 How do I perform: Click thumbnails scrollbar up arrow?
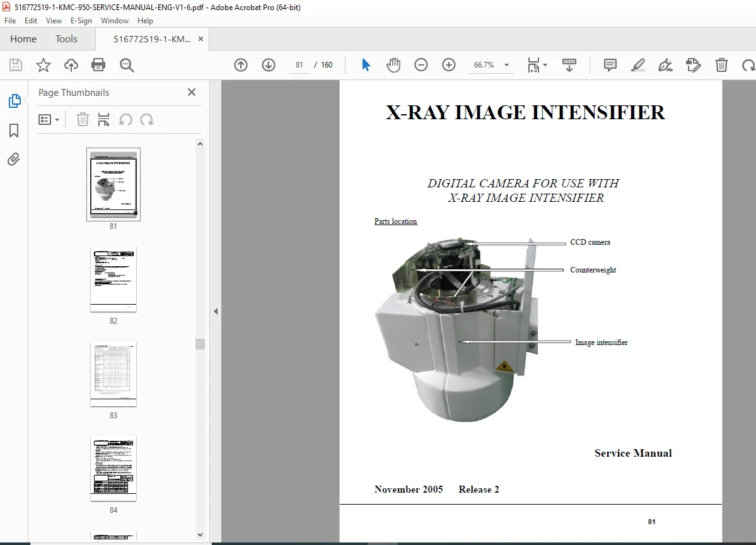click(x=200, y=144)
